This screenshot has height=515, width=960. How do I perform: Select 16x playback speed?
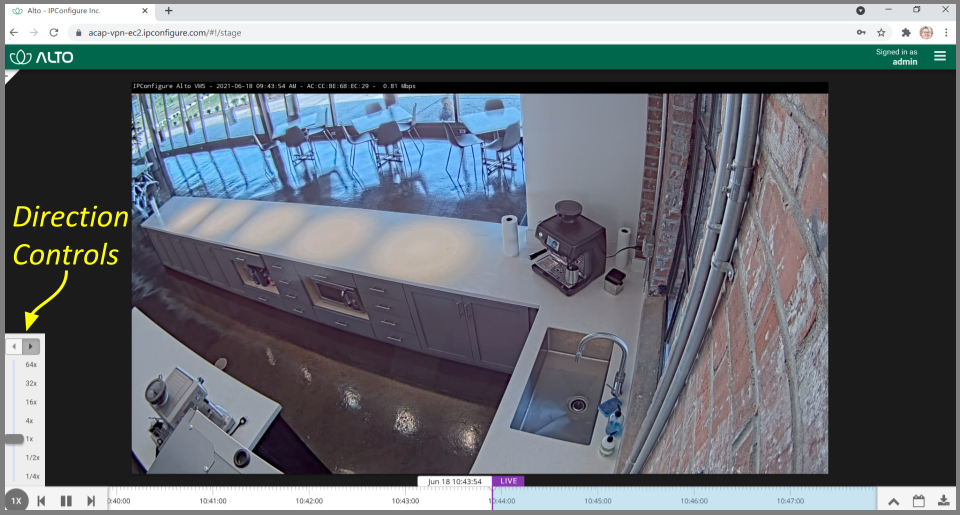tap(31, 402)
